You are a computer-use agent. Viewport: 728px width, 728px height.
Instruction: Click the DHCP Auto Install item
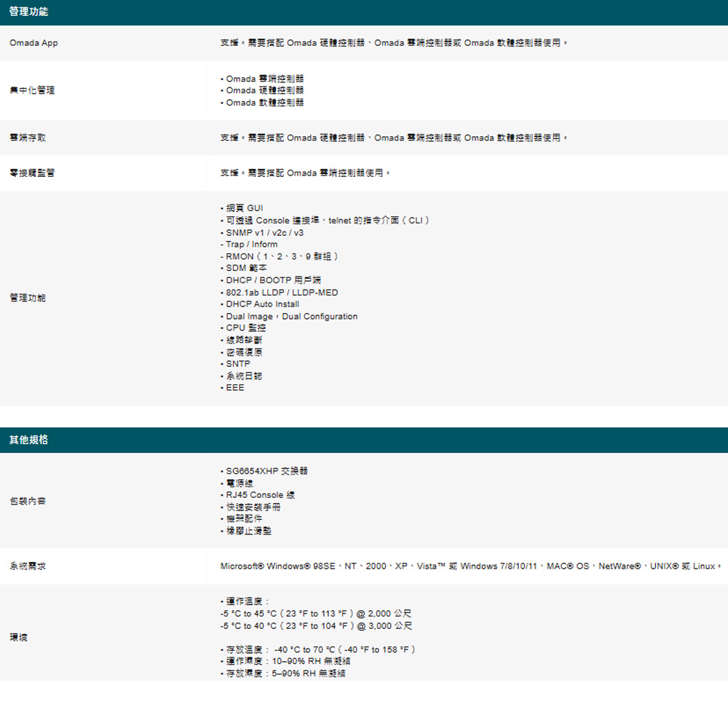coord(262,304)
